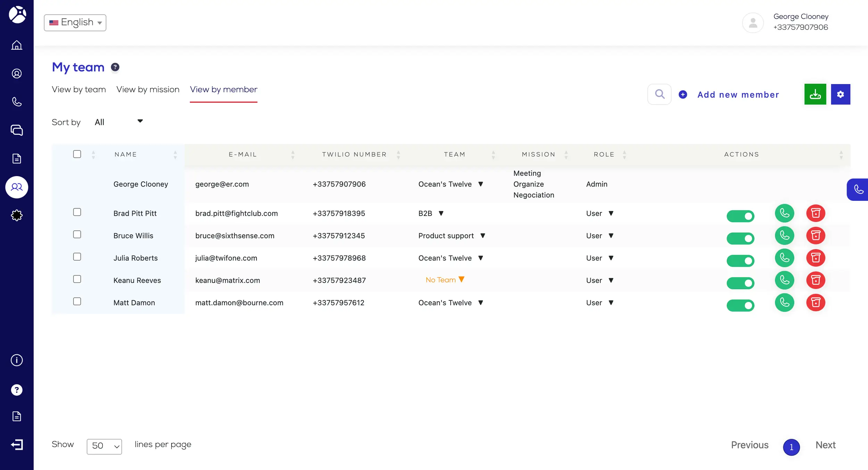
Task: Click the chat messages sidebar icon
Action: click(17, 130)
